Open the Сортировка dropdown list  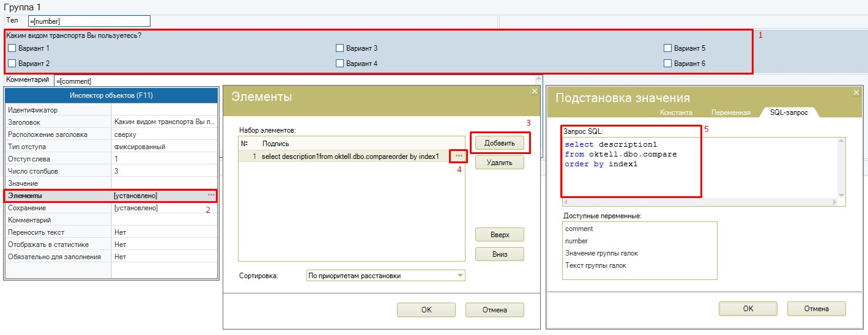click(460, 276)
